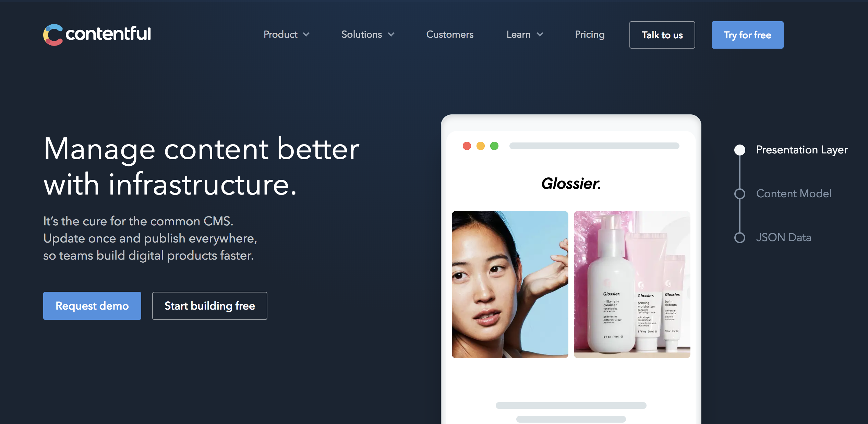Click the Request demo button
The height and width of the screenshot is (424, 868).
[x=92, y=305]
